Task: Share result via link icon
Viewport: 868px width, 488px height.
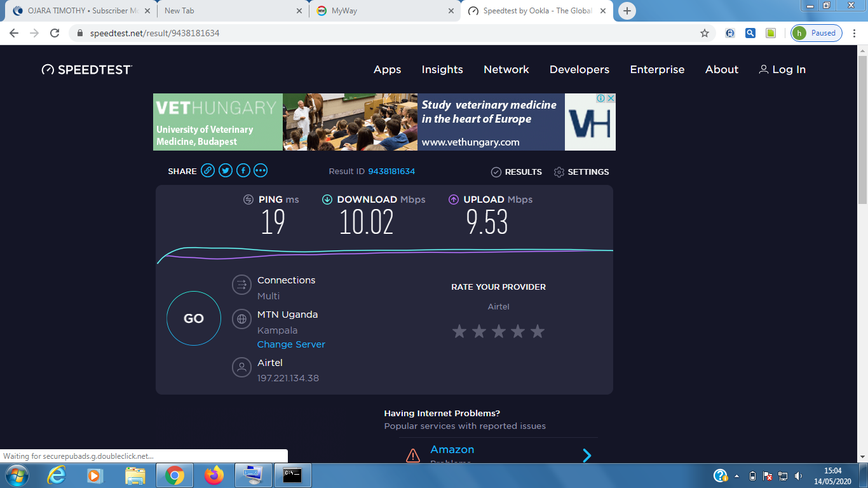Action: tap(208, 171)
